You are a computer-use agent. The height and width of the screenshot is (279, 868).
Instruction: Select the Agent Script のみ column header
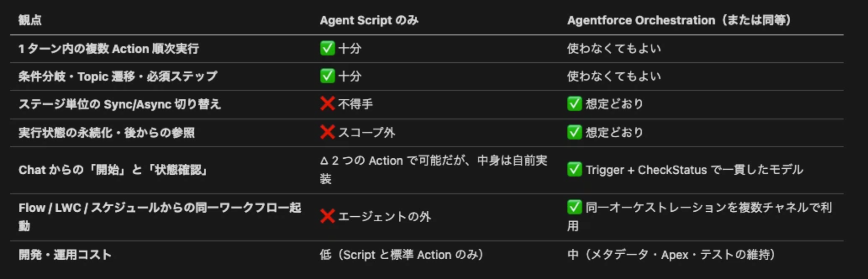369,20
